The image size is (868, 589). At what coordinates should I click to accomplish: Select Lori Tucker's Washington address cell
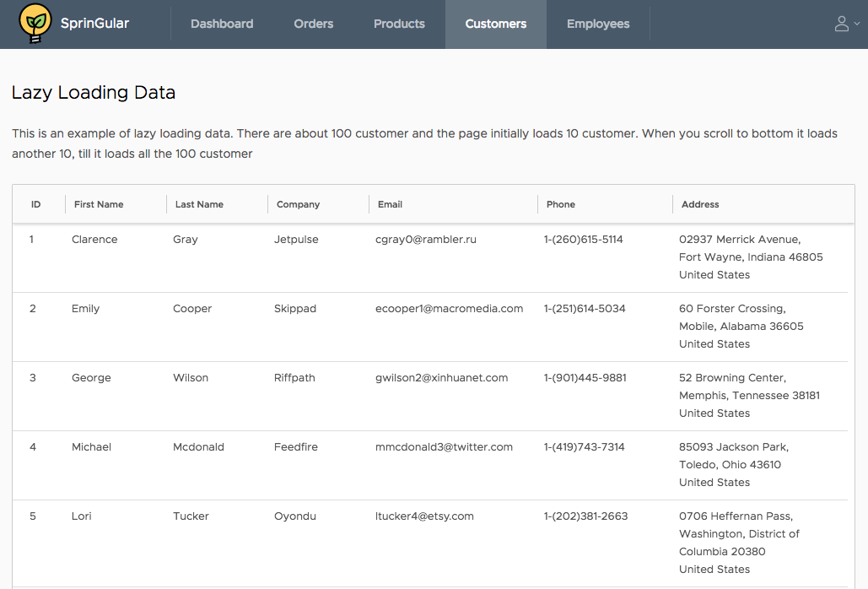(x=739, y=543)
